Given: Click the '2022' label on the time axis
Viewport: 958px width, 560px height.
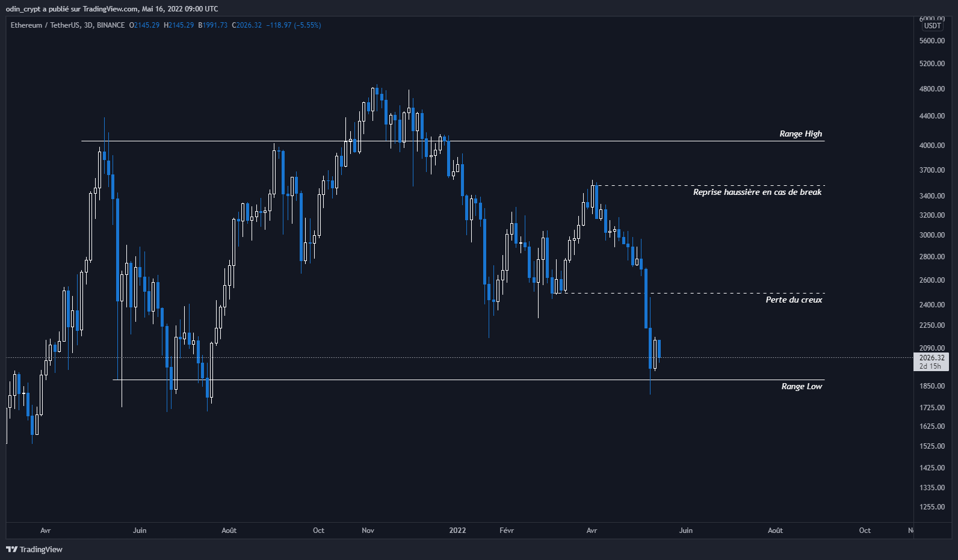Looking at the screenshot, I should (x=457, y=531).
